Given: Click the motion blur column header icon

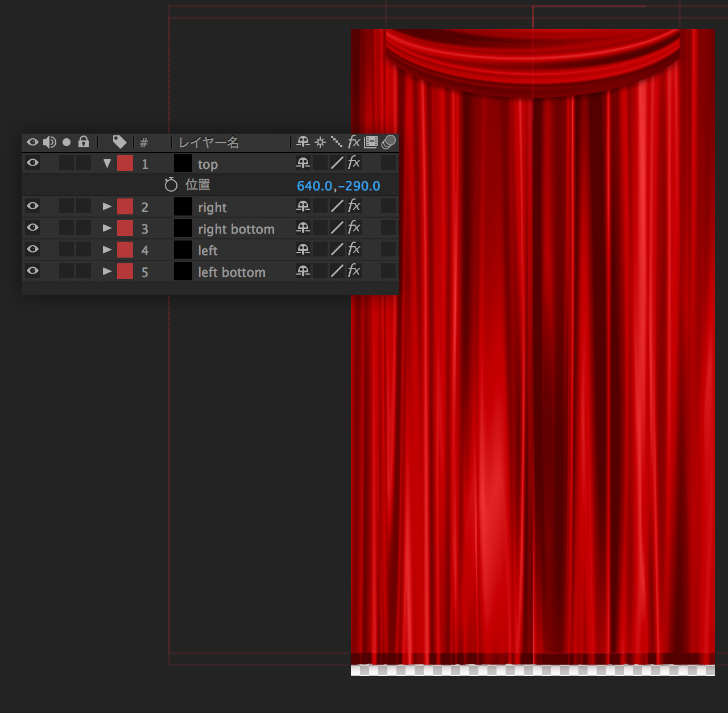Looking at the screenshot, I should [x=388, y=142].
